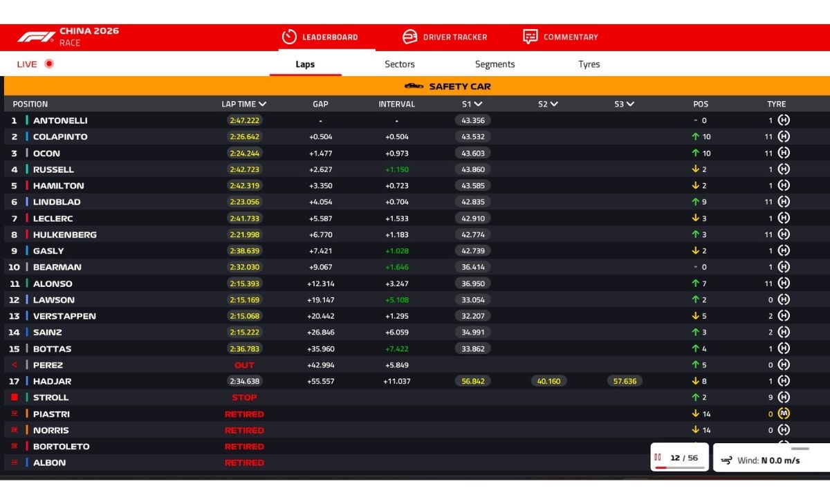The height and width of the screenshot is (504, 830).
Task: Pause the live timing with the pause button
Action: click(658, 458)
